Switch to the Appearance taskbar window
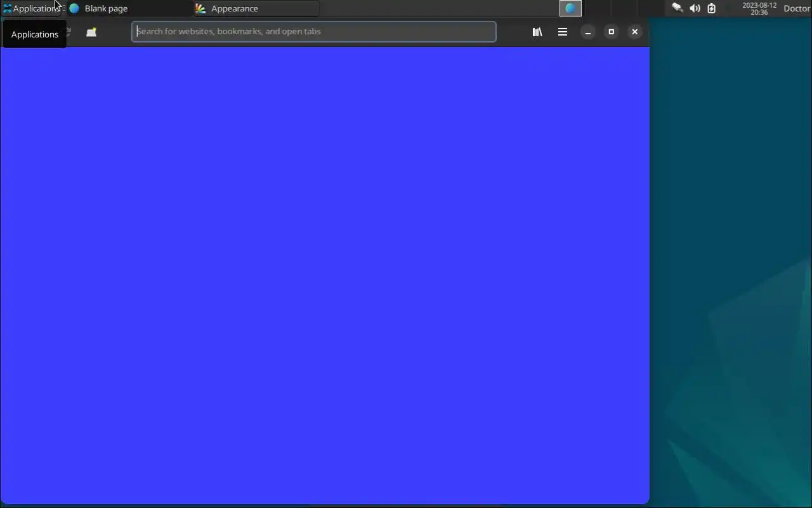Image resolution: width=812 pixels, height=508 pixels. click(256, 8)
